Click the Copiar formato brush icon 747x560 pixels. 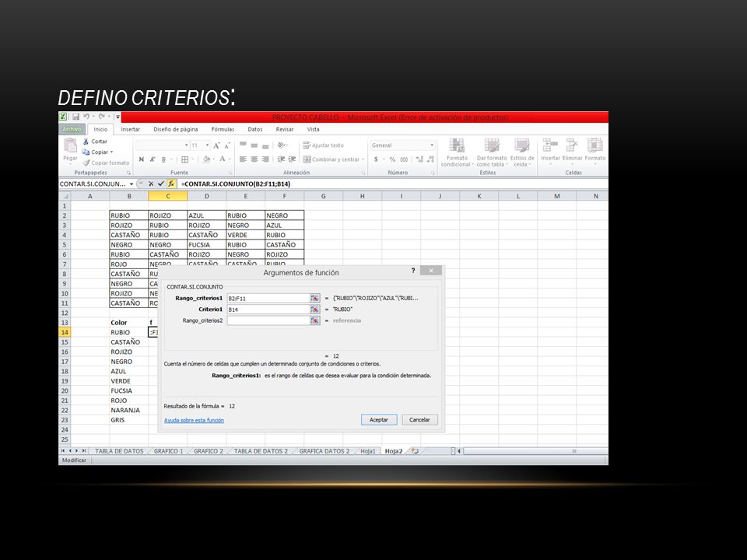point(86,163)
